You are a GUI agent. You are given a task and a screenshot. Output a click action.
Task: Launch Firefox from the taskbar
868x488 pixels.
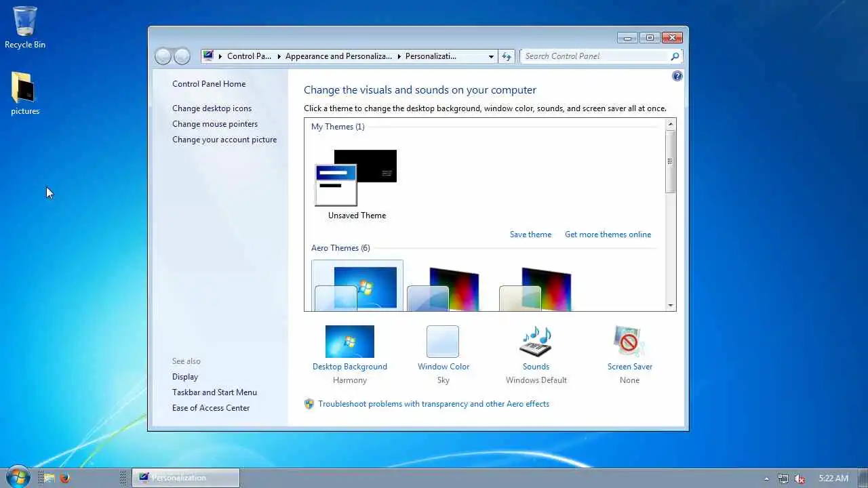65,478
